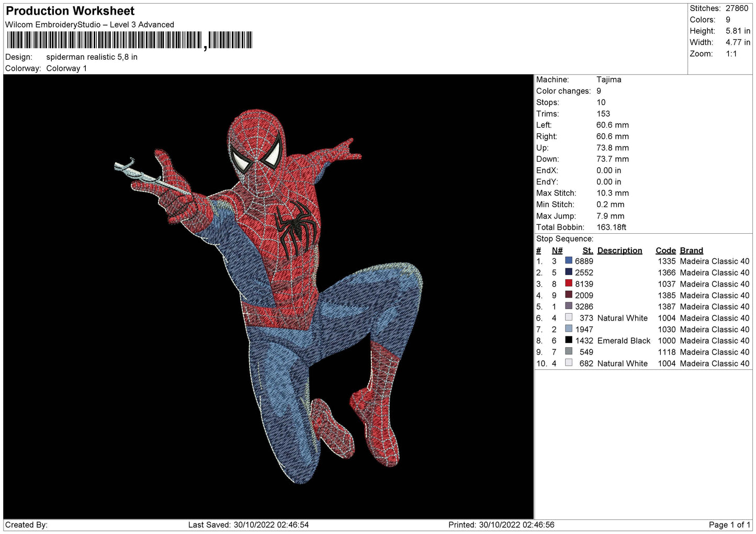Click design name 'spiderman realistic 5,8 in'
756x534 pixels.
92,57
